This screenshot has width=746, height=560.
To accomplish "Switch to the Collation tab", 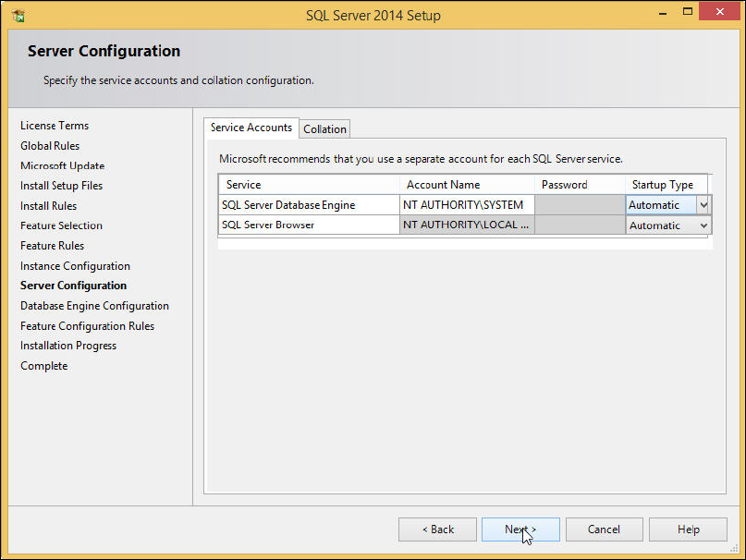I will (324, 129).
